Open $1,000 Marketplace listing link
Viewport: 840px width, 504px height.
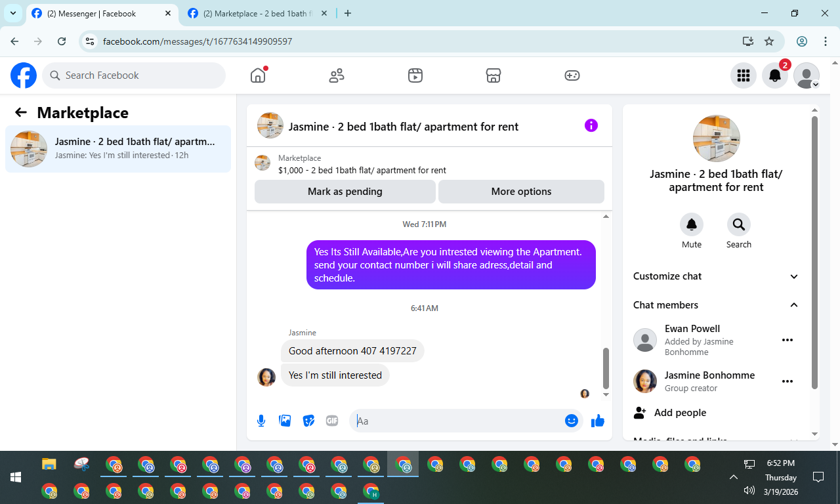(362, 170)
